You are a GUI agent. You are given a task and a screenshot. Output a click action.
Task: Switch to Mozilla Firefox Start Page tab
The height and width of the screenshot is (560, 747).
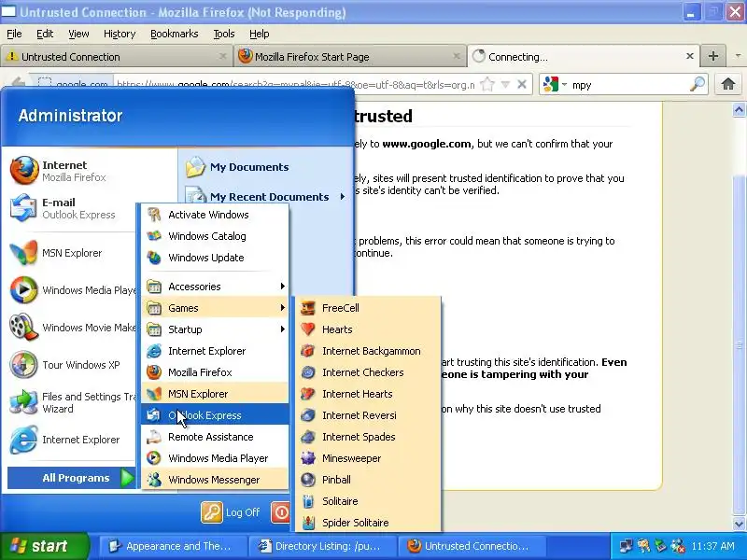[350, 57]
